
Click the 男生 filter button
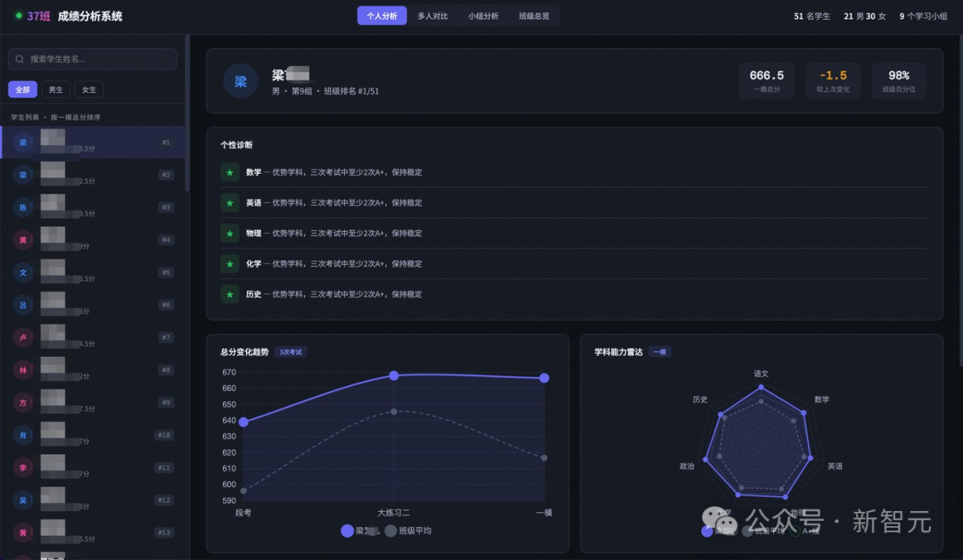pos(55,89)
